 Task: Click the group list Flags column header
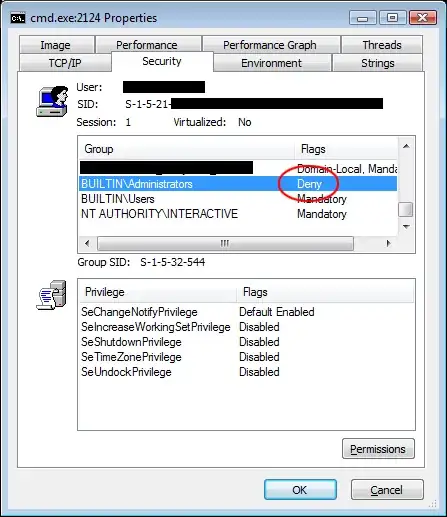click(346, 149)
